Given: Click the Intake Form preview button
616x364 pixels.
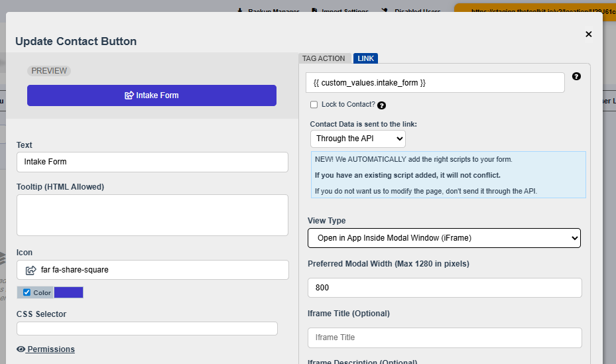Looking at the screenshot, I should pyautogui.click(x=152, y=95).
